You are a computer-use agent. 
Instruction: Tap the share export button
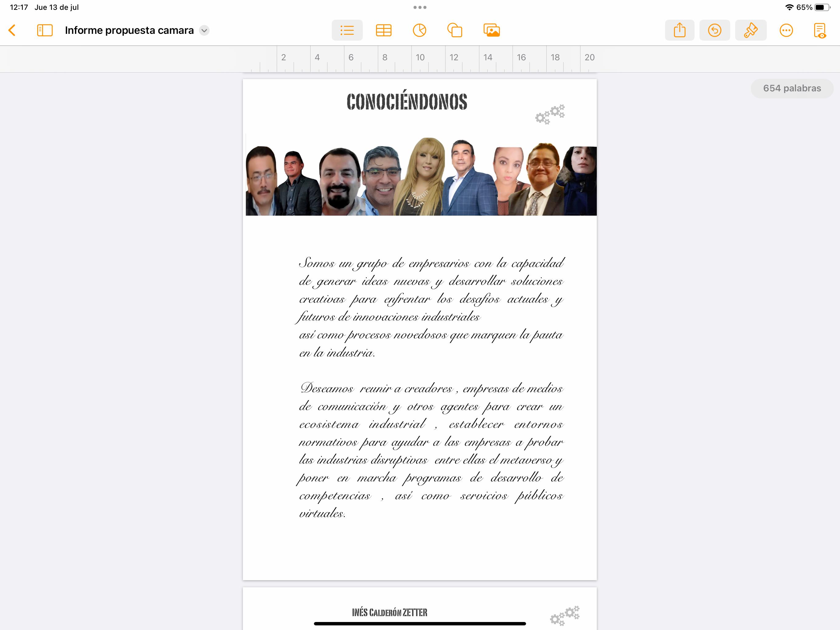680,30
